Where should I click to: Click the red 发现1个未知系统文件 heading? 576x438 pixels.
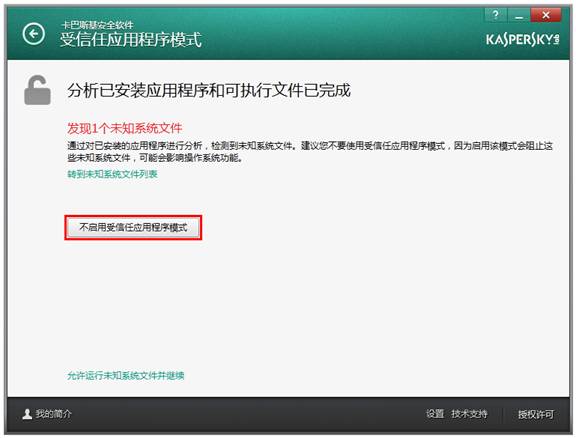[x=125, y=128]
